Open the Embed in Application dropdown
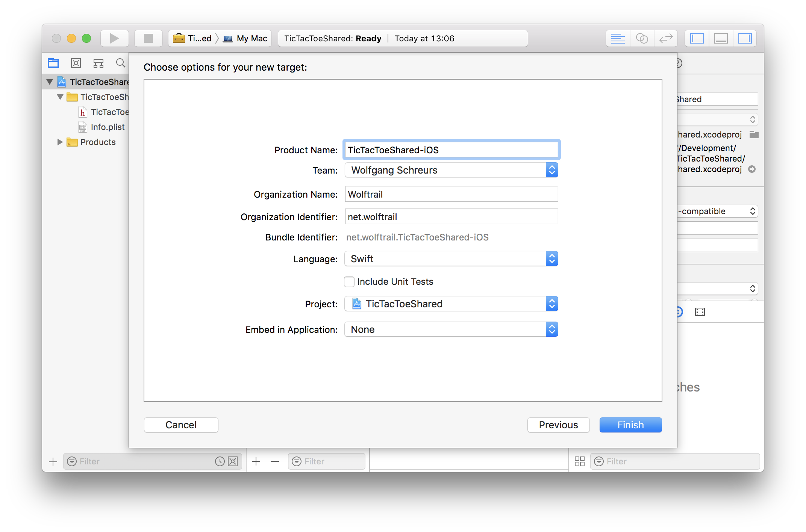This screenshot has width=806, height=532. pos(451,329)
